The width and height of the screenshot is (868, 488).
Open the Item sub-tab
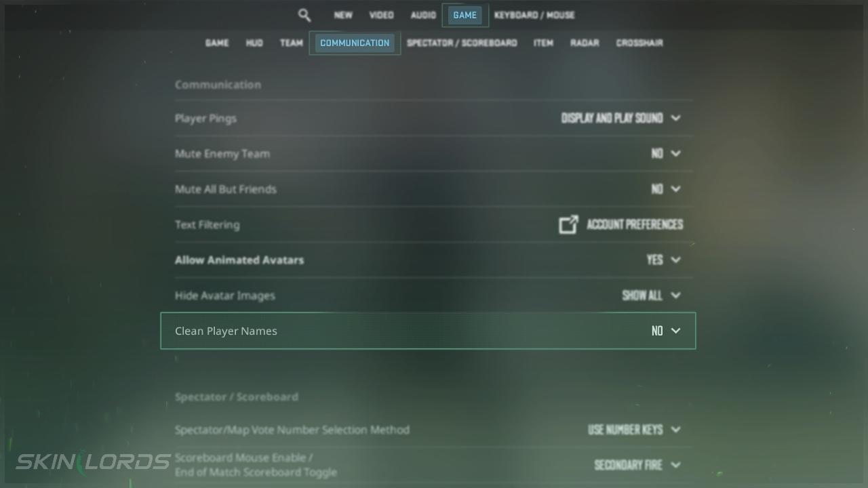point(543,43)
